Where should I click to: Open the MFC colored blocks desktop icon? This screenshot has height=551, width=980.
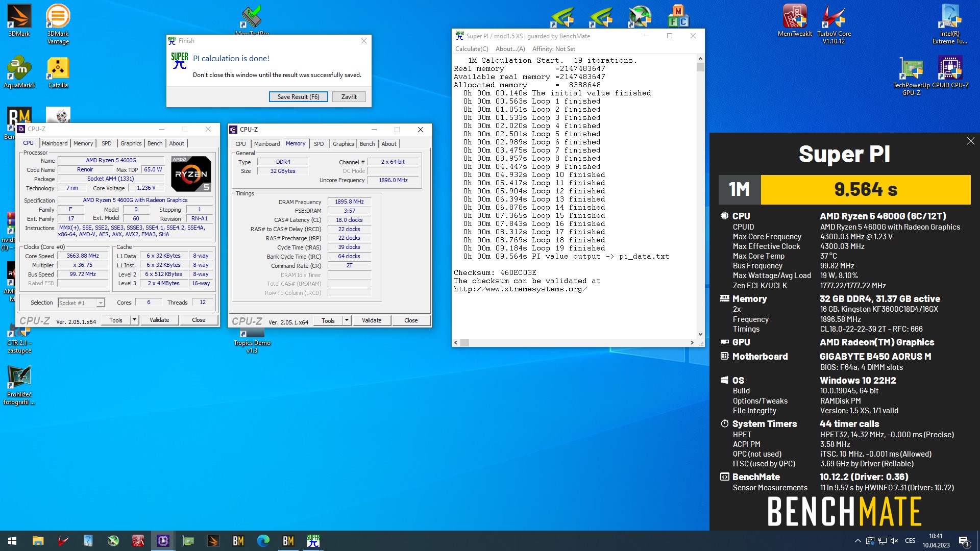pyautogui.click(x=678, y=16)
